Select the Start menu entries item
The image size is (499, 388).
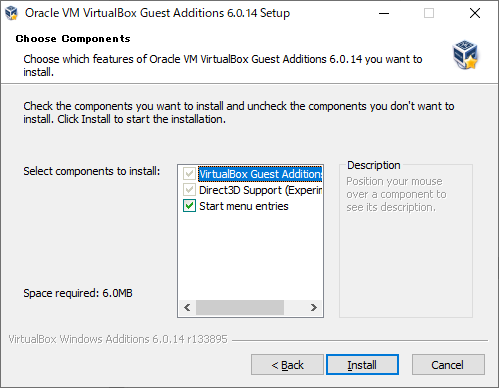244,206
